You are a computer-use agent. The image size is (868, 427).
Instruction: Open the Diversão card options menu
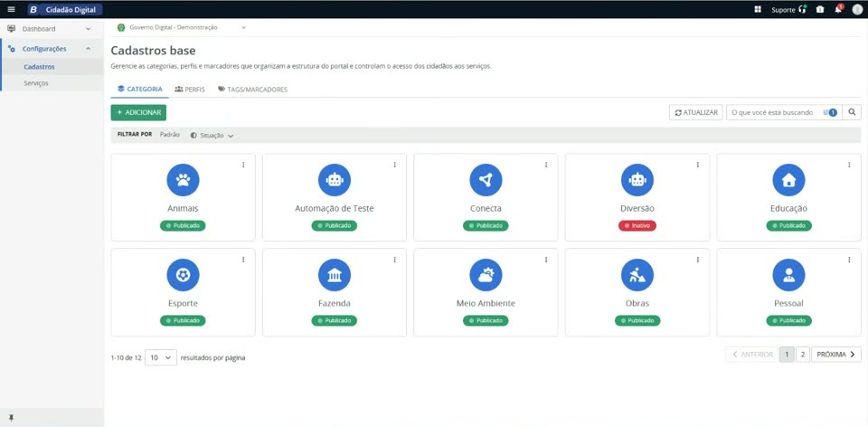coord(697,165)
